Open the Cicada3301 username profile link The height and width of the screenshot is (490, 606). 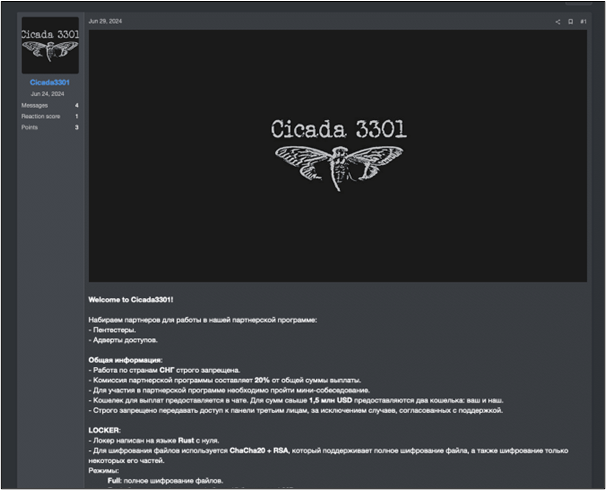tap(49, 82)
